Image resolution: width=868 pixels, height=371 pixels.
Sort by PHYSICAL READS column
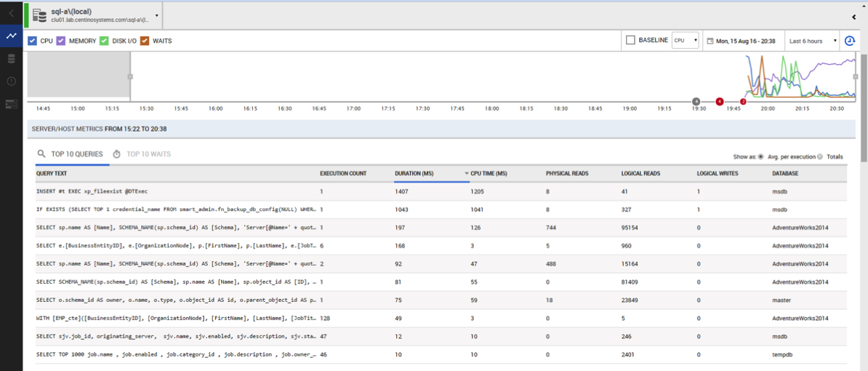point(567,173)
